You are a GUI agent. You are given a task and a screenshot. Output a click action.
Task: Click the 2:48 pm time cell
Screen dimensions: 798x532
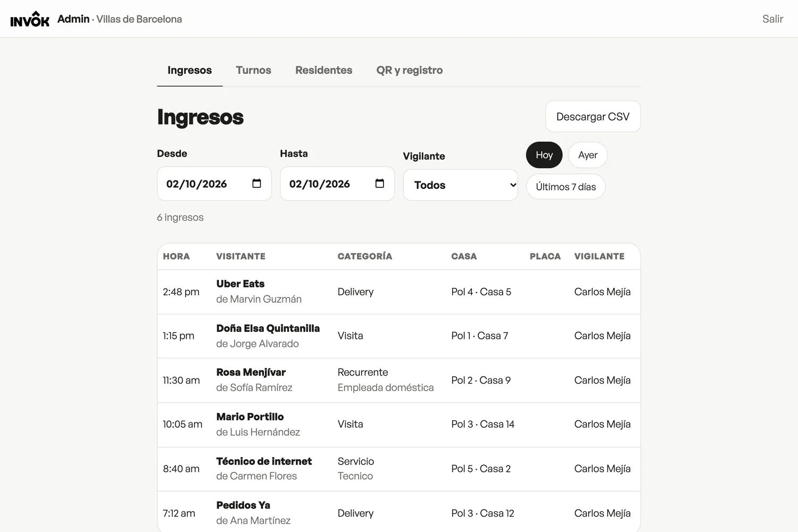pyautogui.click(x=181, y=292)
